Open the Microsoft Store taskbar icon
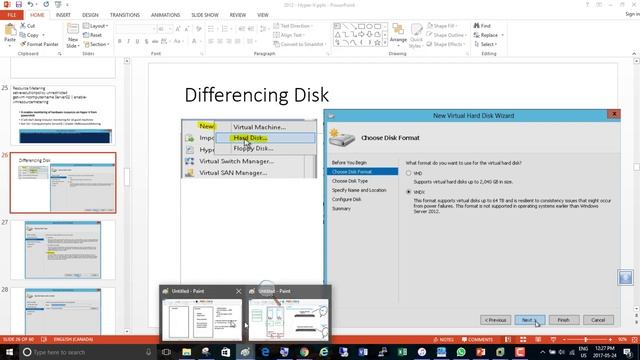Screen dimensions: 640x360 pyautogui.click(x=225, y=352)
